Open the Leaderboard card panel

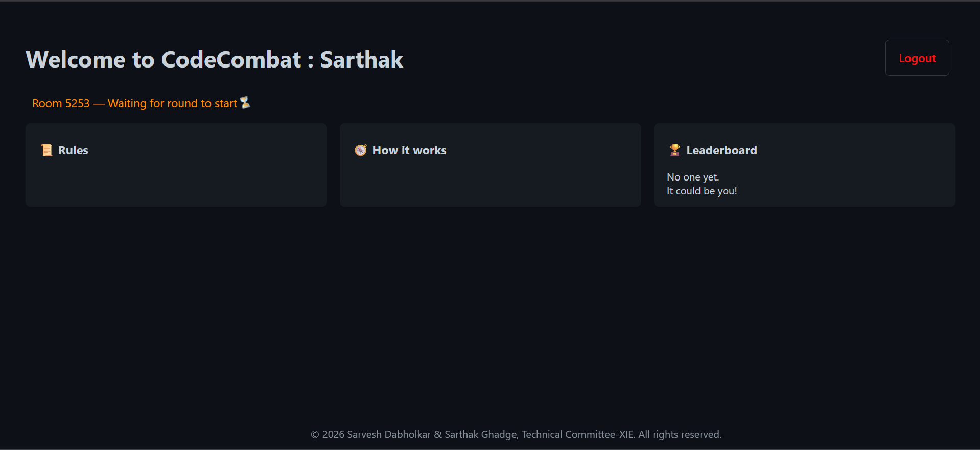click(x=805, y=165)
